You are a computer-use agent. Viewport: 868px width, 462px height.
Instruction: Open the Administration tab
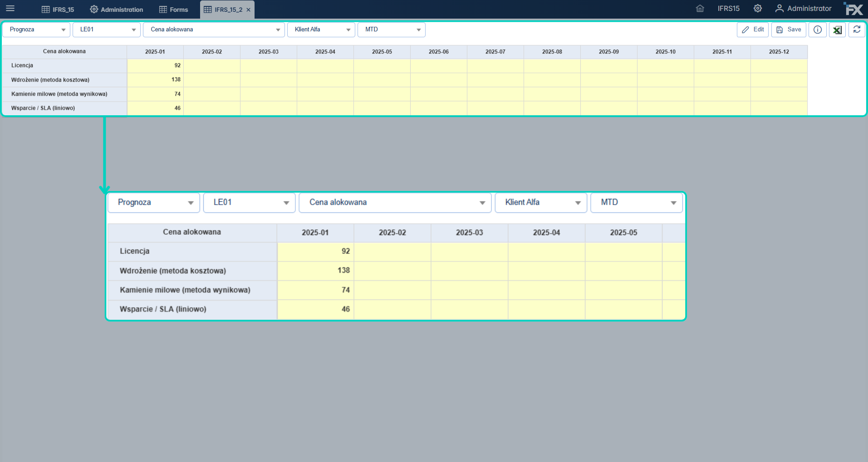(x=117, y=10)
